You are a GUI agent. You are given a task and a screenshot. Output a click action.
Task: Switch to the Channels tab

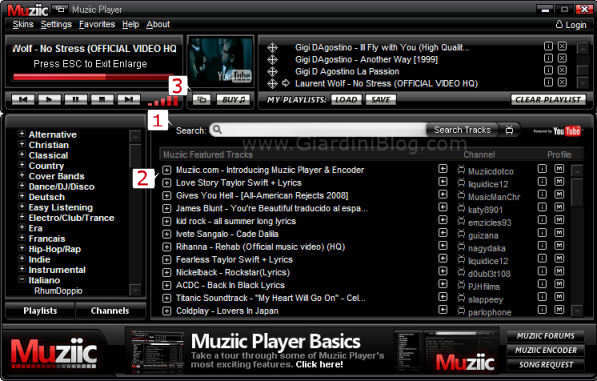click(x=110, y=311)
